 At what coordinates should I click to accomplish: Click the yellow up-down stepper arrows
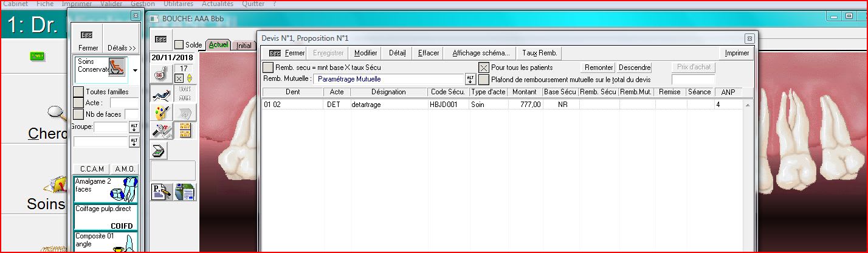189,78
